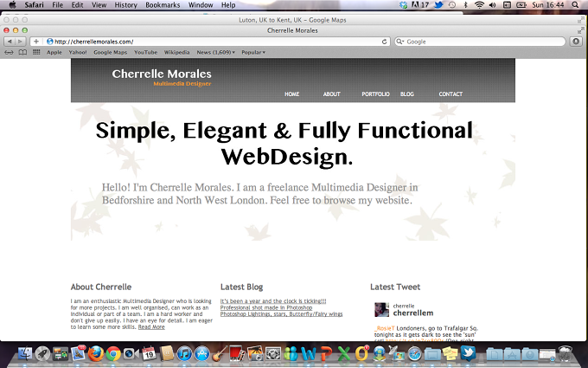Go to the PORTFOLIO page link

pos(375,94)
